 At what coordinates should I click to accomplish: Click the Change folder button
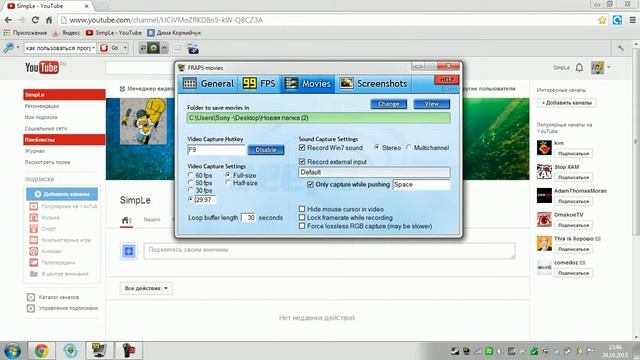click(x=389, y=104)
